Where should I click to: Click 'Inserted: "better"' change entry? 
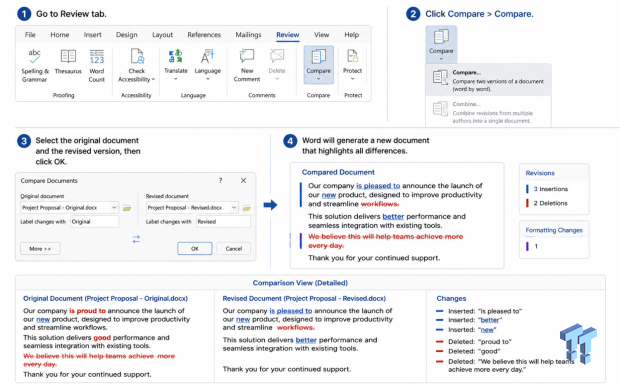tap(475, 320)
